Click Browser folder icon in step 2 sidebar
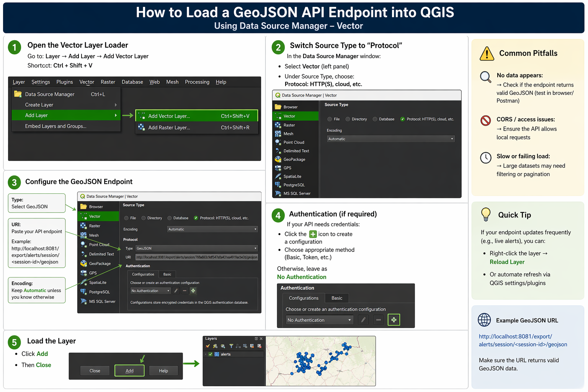Screen dimensions: 588x392 tap(278, 107)
